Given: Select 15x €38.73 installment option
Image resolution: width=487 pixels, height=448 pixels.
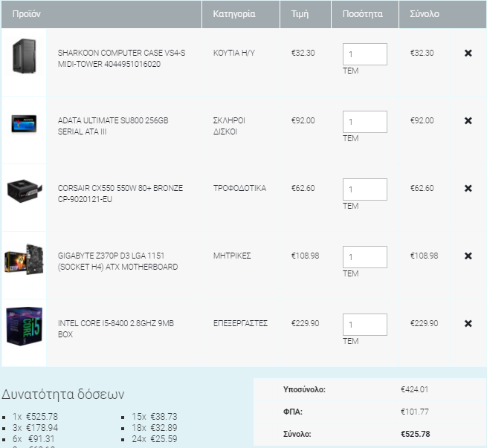Looking at the screenshot, I should pos(155,417).
